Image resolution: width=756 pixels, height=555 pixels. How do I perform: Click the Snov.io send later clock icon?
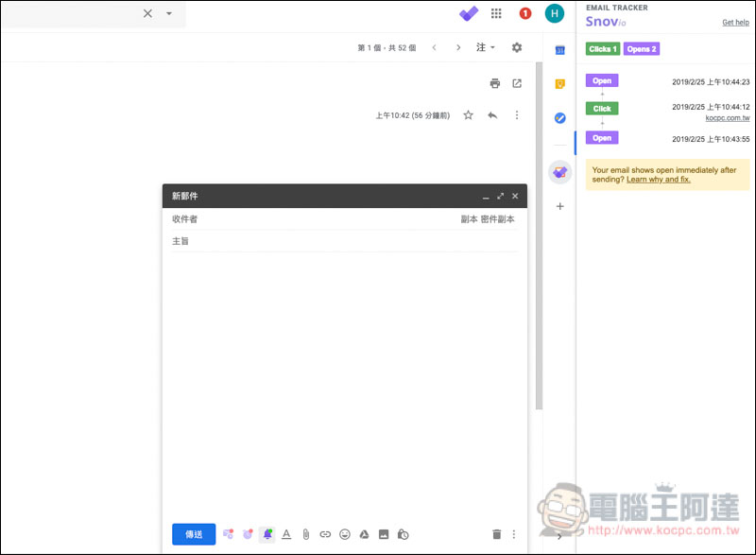(248, 534)
